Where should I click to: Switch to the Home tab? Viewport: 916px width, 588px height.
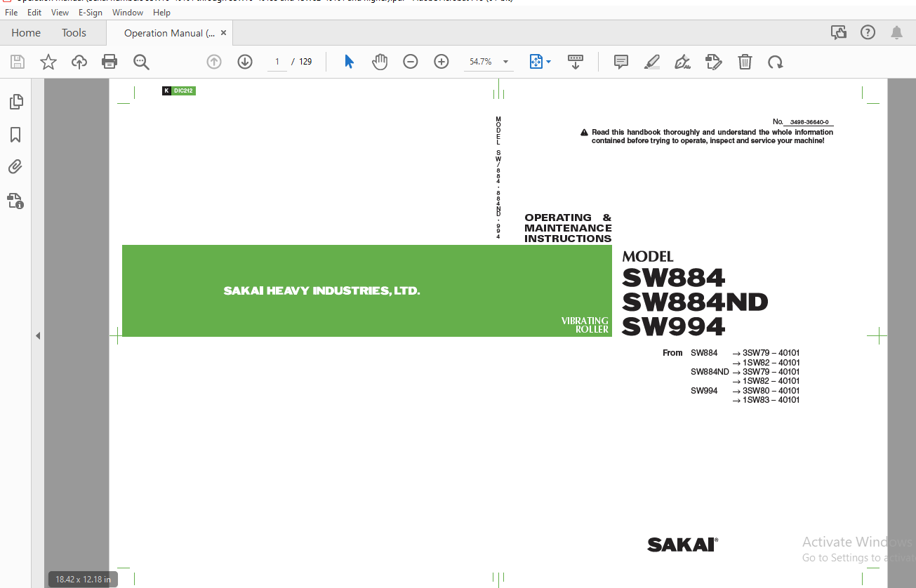pyautogui.click(x=26, y=33)
